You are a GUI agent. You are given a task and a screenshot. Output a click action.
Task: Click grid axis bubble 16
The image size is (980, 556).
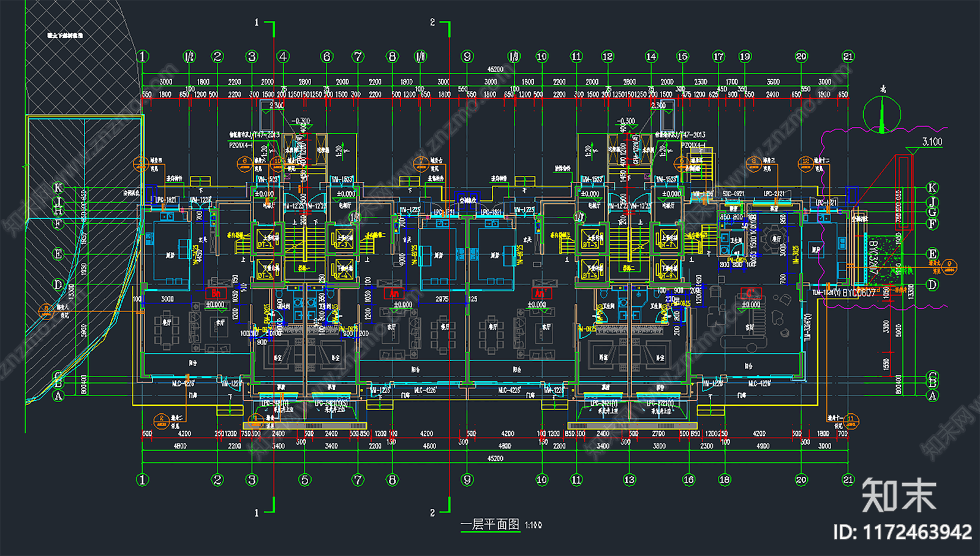689,479
